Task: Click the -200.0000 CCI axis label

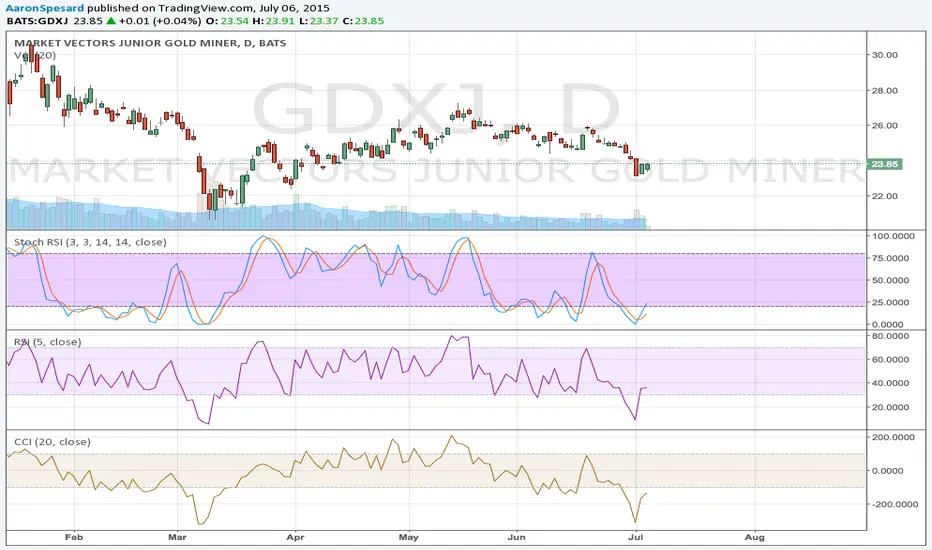Action: (893, 504)
